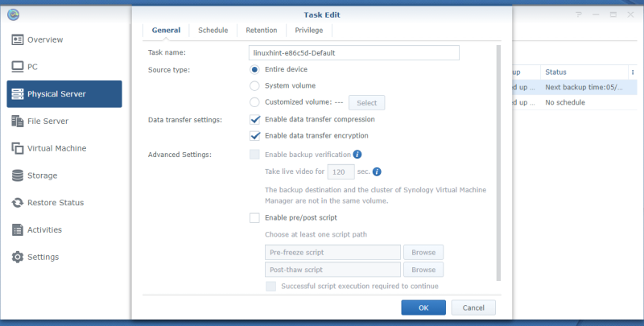Open the Settings gear icon
Screen dimensions: 644x326
coord(18,257)
